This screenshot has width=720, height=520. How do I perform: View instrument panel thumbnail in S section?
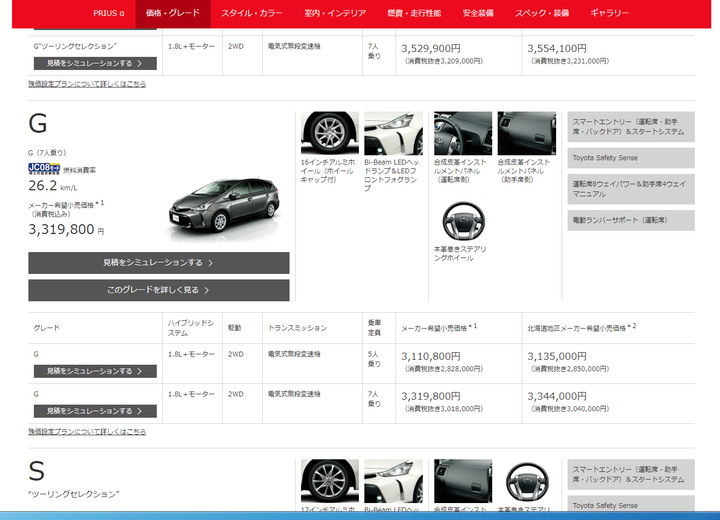[463, 481]
